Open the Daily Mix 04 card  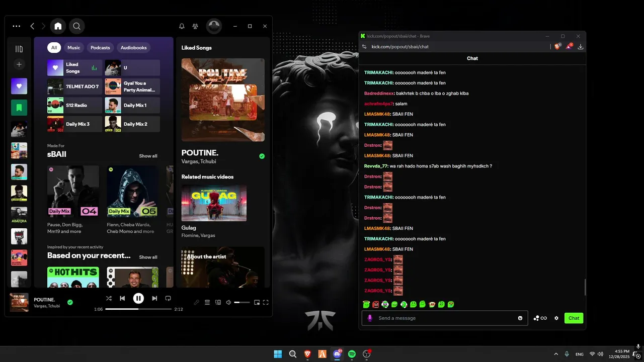click(x=73, y=200)
